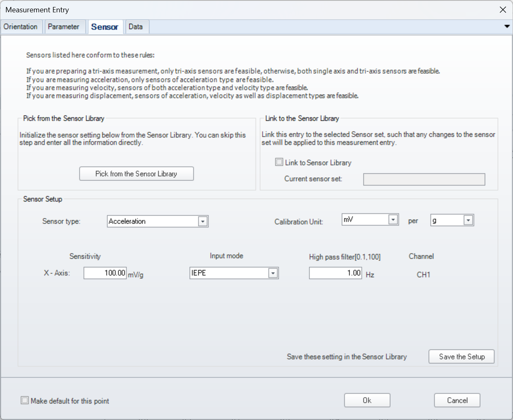Switch to the Parameter tab
Viewport: 513px width, 420px height.
point(64,27)
